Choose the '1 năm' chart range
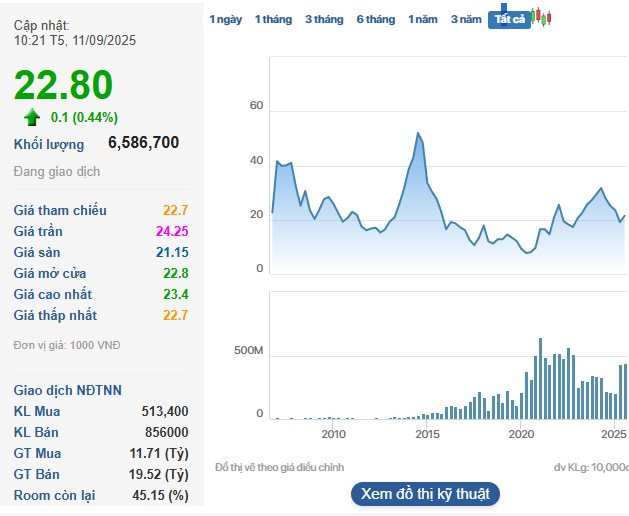Image resolution: width=629 pixels, height=516 pixels. point(423,20)
